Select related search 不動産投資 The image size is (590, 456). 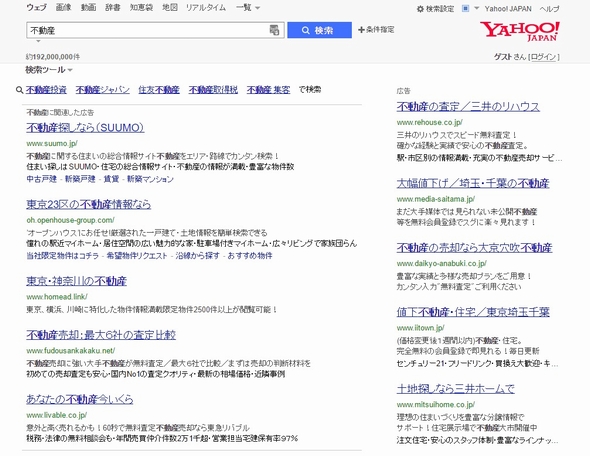tap(46, 90)
